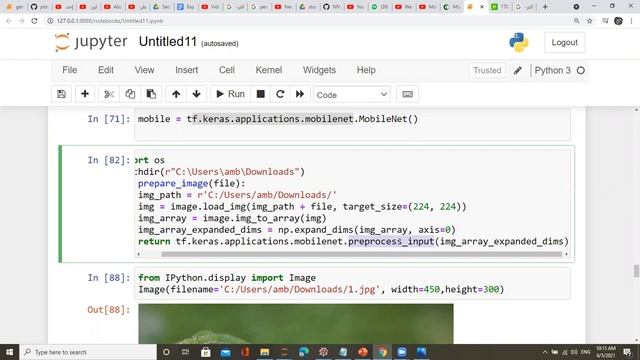This screenshot has height=360, width=640.
Task: Open the Kernel menu
Action: coord(269,70)
